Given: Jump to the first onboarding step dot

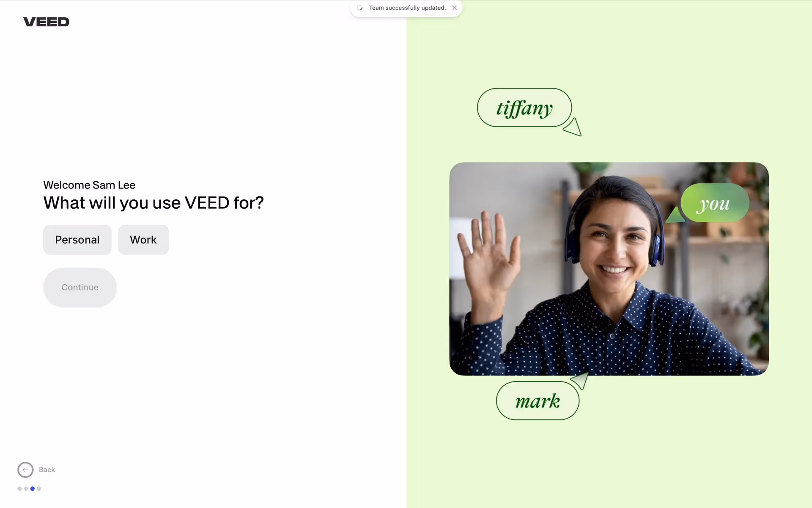Looking at the screenshot, I should 19,489.
